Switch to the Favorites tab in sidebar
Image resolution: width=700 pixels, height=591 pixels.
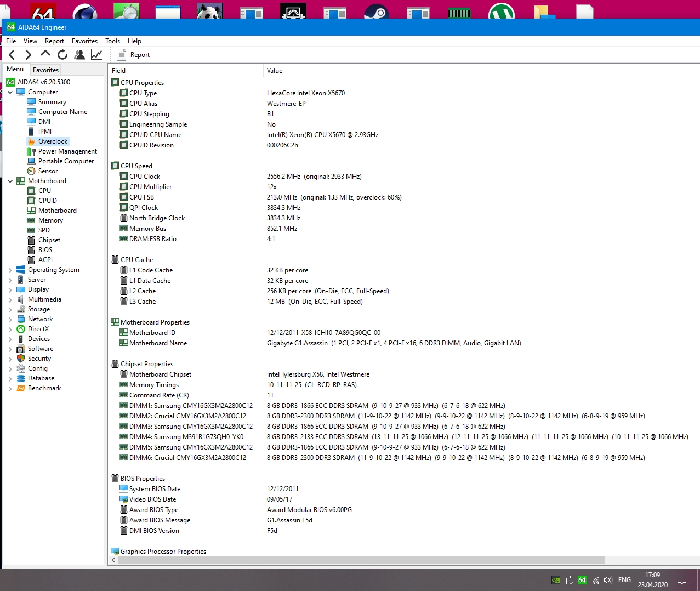click(45, 70)
